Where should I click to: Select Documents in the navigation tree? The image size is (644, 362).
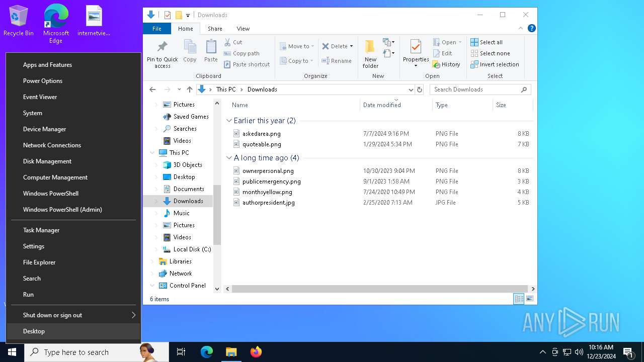pyautogui.click(x=189, y=189)
